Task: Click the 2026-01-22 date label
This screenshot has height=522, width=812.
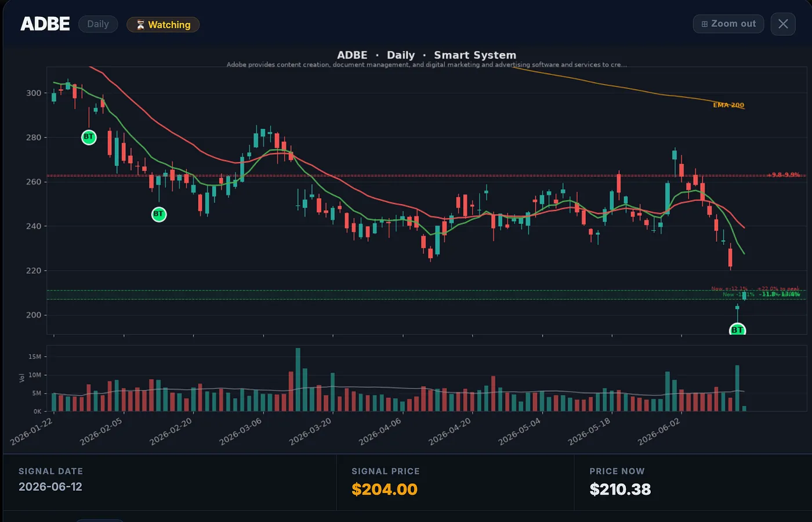Action: click(x=31, y=432)
